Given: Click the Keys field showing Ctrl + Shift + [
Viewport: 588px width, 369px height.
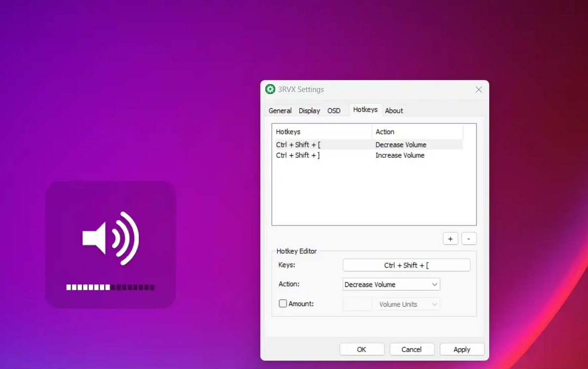Looking at the screenshot, I should (406, 265).
